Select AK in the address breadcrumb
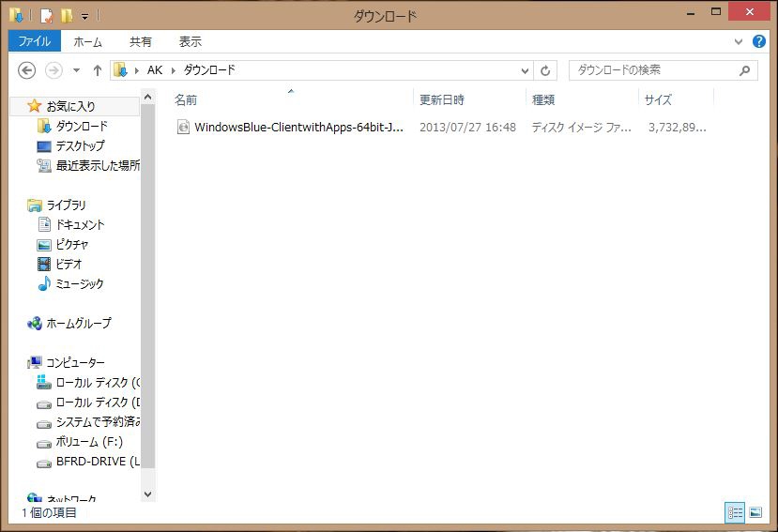This screenshot has height=532, width=778. [x=155, y=70]
